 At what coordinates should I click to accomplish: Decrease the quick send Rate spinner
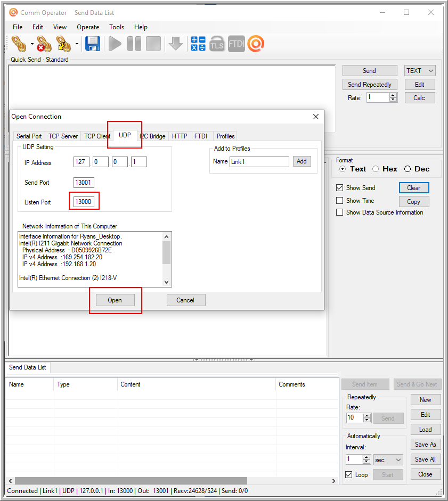(393, 100)
